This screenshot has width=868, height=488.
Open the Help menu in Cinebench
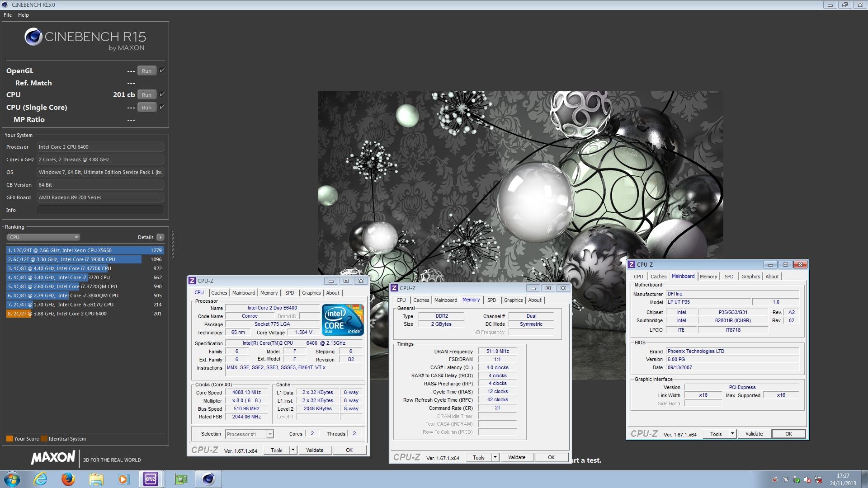point(24,15)
